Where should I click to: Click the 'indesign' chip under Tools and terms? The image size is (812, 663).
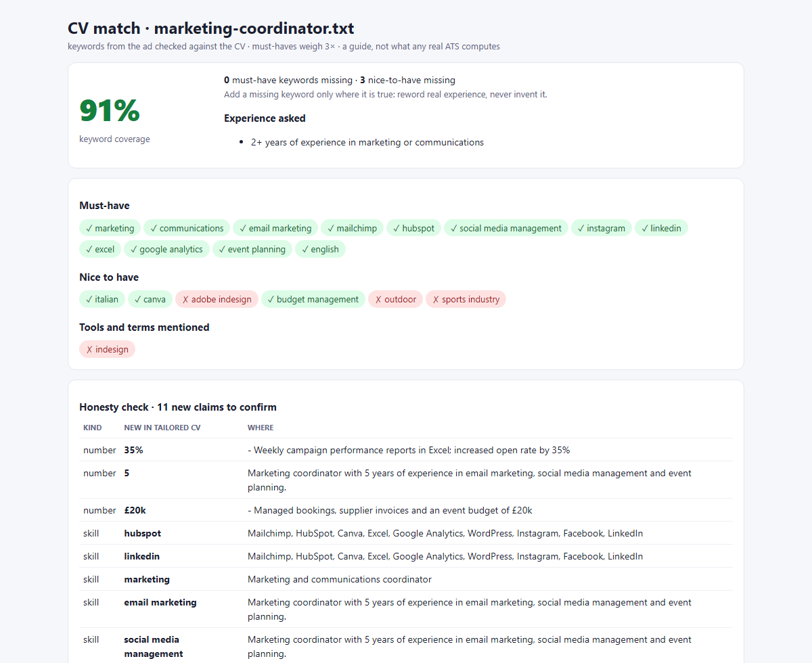tap(107, 349)
